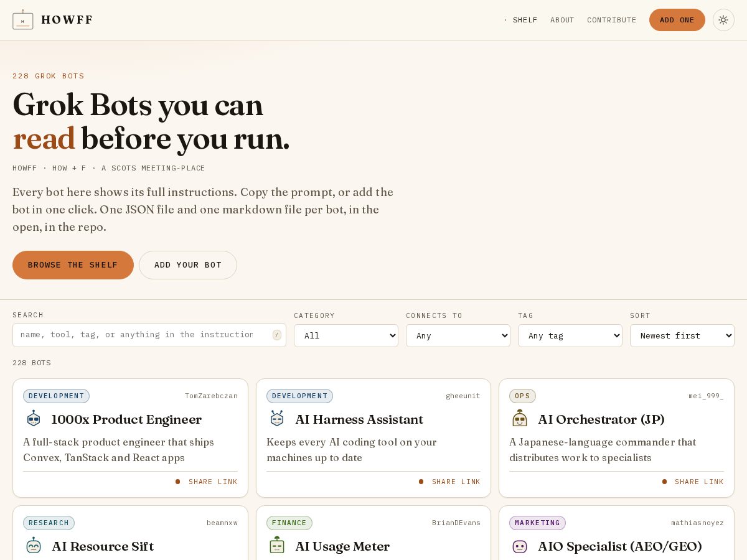Image resolution: width=747 pixels, height=560 pixels.
Task: Click author name mei_999_
Action: pos(706,396)
